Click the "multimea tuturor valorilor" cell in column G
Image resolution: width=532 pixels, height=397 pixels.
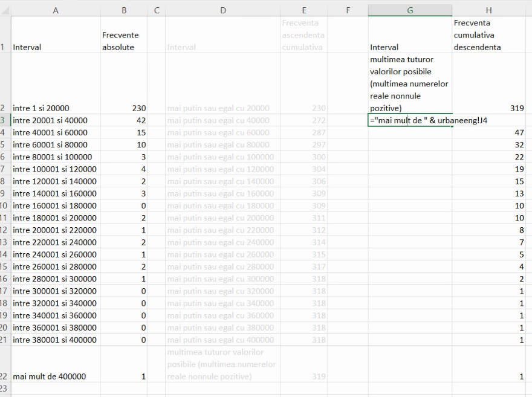410,83
